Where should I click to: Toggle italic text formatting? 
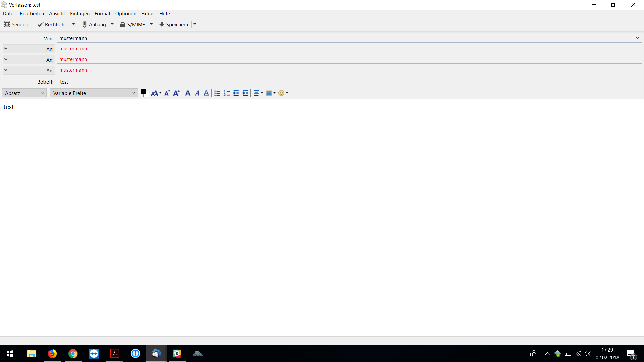tap(197, 93)
